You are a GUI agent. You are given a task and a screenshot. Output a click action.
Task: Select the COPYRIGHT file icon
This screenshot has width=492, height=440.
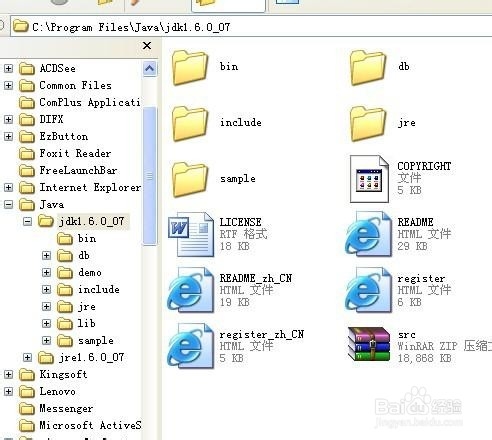tap(369, 179)
